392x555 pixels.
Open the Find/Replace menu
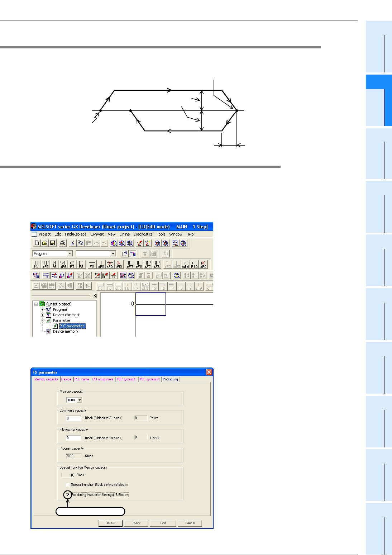(x=75, y=234)
